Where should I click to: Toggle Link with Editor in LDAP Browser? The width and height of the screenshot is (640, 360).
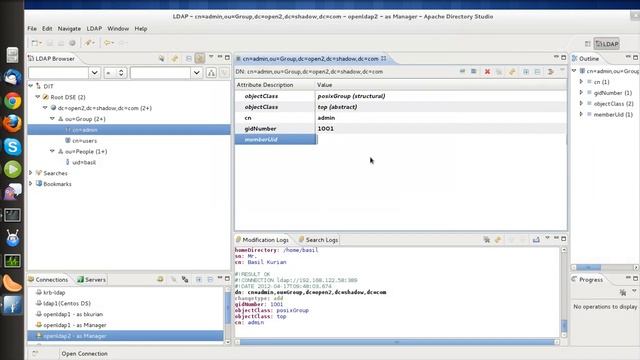click(200, 58)
